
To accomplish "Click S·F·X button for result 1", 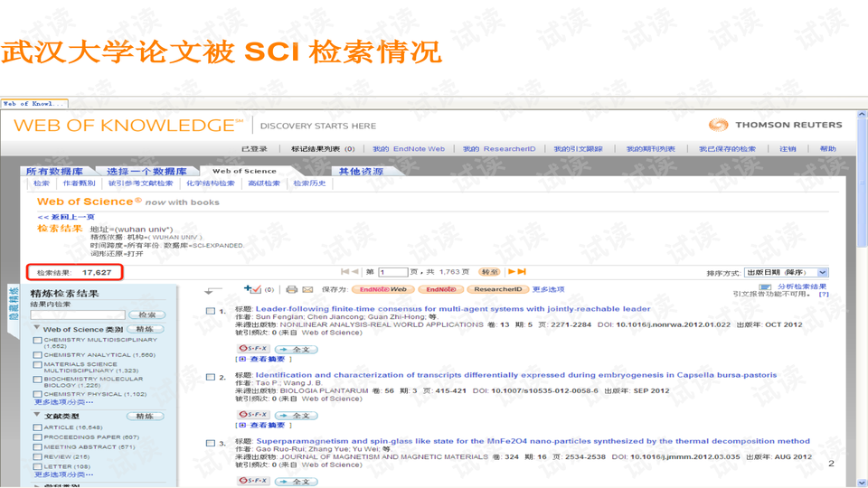I will pos(253,349).
